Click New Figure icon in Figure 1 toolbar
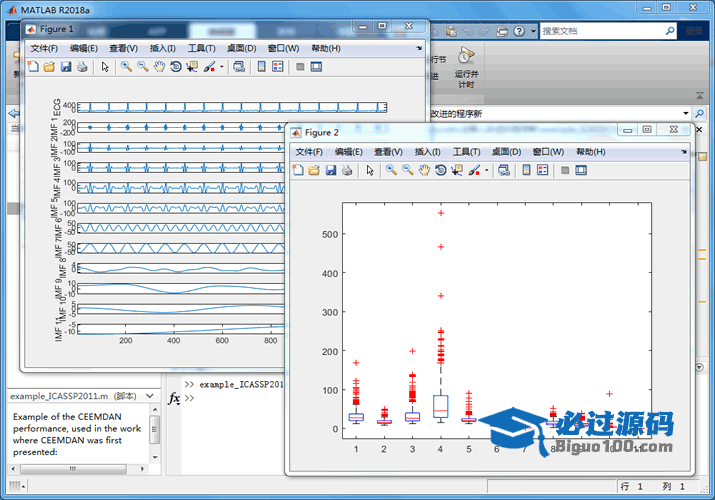This screenshot has height=500, width=715. 33,67
